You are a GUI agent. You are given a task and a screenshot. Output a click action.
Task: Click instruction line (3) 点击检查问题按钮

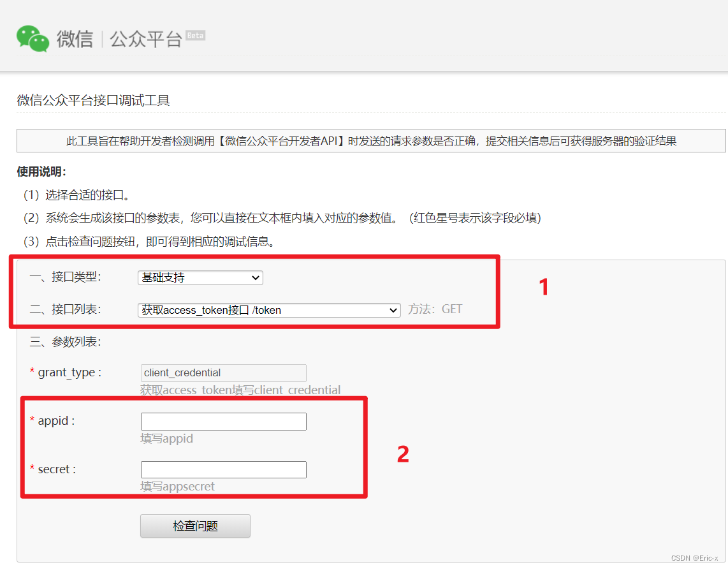149,242
